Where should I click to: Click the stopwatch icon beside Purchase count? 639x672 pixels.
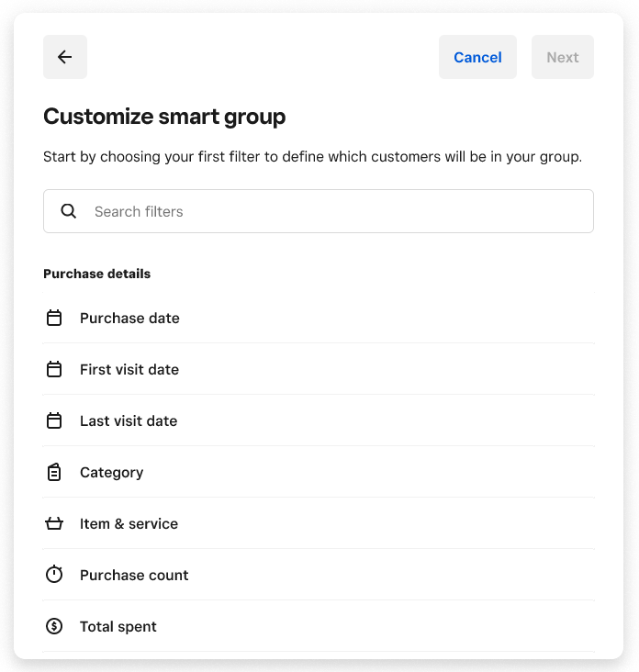click(x=54, y=575)
